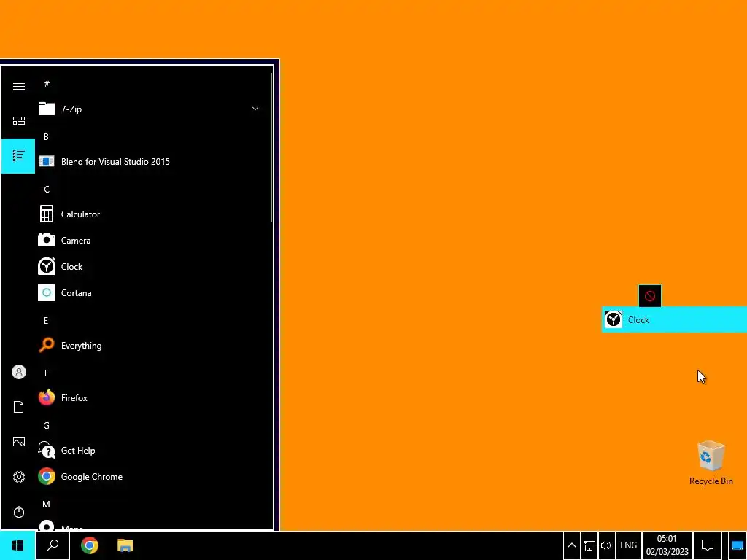Click the Power button in Start
This screenshot has height=560, width=747.
pos(18,512)
